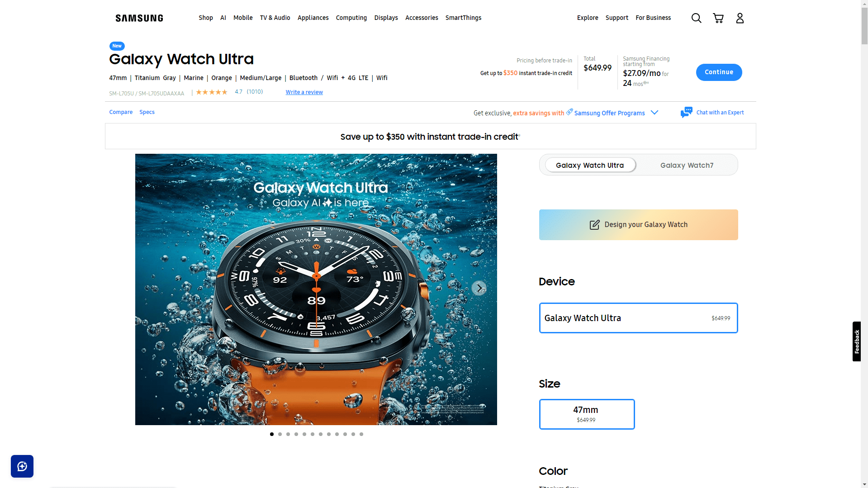Switch to the Galaxy Watch7 tab
The height and width of the screenshot is (488, 868).
point(687,165)
